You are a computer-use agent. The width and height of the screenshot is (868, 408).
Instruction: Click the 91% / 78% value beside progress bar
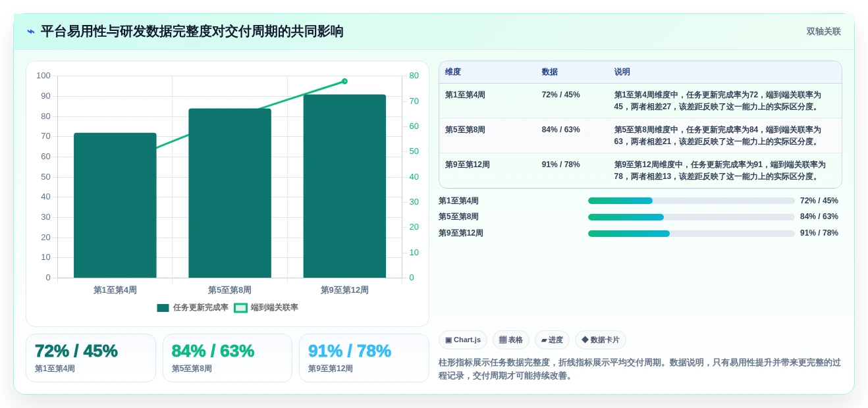pos(819,233)
